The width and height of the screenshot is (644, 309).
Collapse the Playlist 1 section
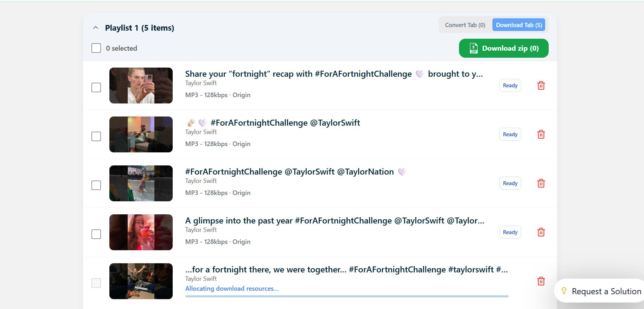click(x=96, y=28)
